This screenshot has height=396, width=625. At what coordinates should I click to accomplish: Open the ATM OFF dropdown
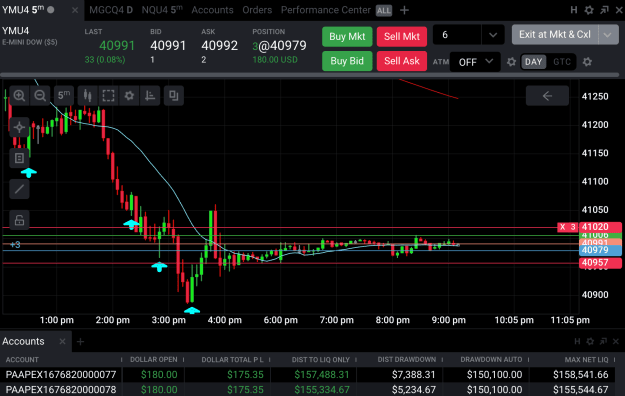pos(475,62)
